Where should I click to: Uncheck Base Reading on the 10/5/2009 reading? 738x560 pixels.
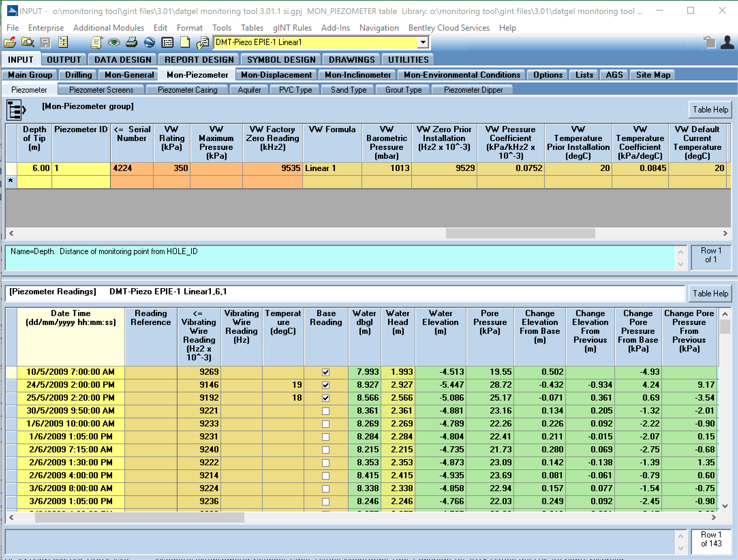[325, 372]
